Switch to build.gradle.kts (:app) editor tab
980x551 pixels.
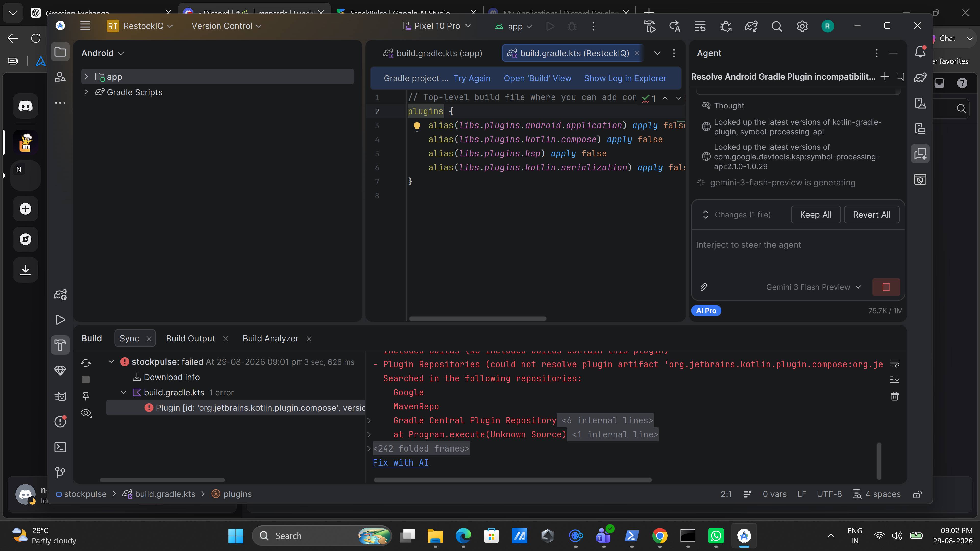433,53
